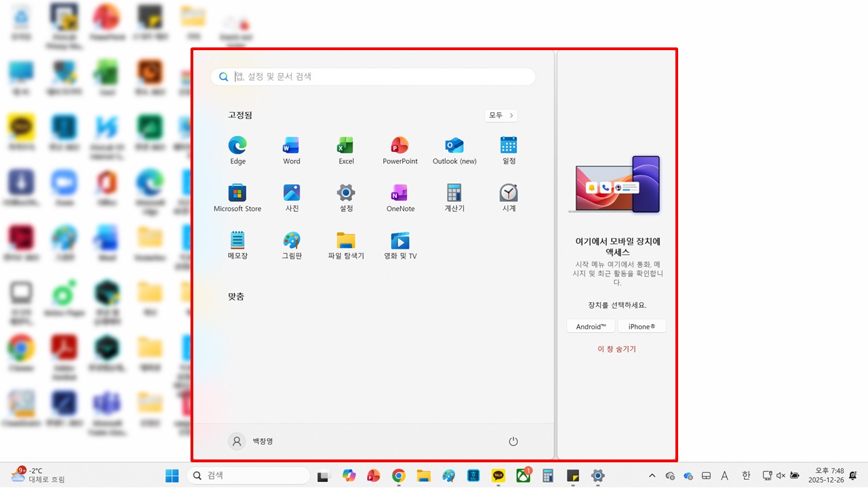Launch Word from the Start menu
Screen dimensions: 868x488
coord(292,150)
